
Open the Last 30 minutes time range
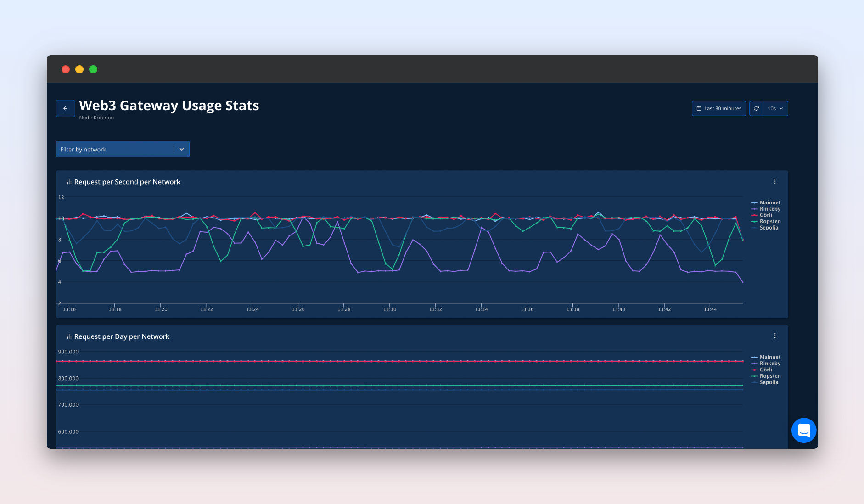click(722, 109)
